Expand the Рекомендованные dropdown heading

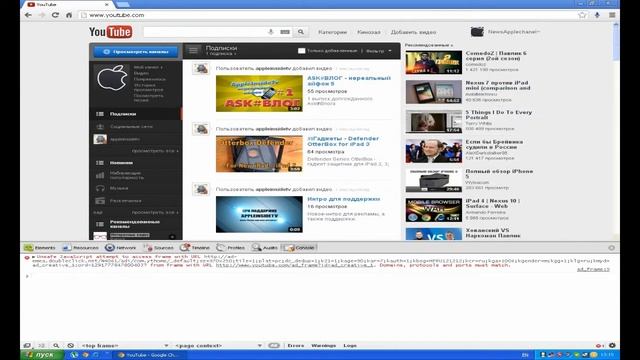click(429, 45)
